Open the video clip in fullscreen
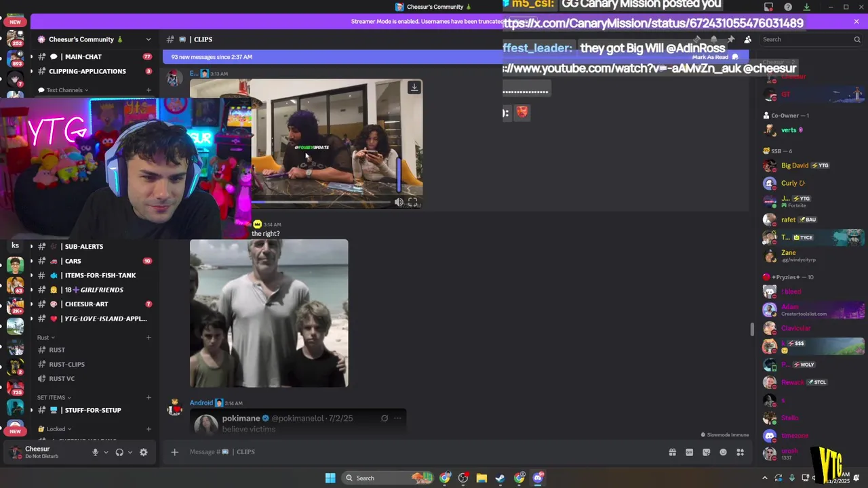The width and height of the screenshot is (868, 488). click(412, 202)
